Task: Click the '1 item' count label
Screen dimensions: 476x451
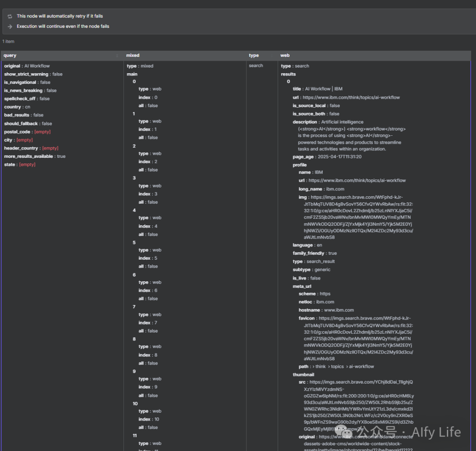Action: coord(8,41)
